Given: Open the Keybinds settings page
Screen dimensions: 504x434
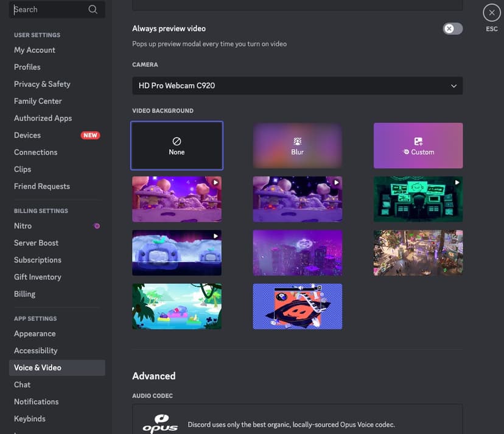Looking at the screenshot, I should click(29, 418).
